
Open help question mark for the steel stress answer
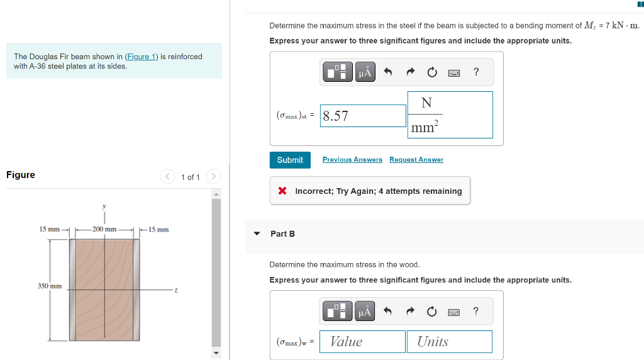(476, 72)
